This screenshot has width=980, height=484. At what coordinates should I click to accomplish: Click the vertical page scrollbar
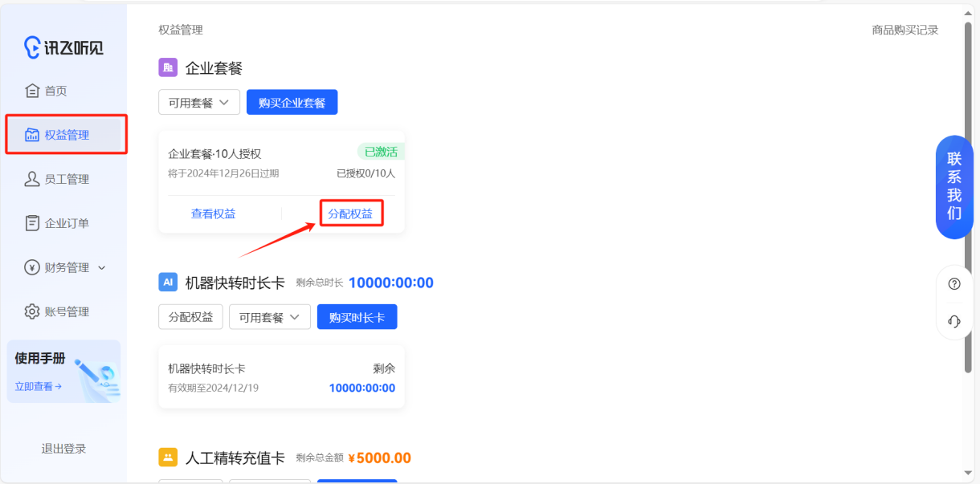pos(967,201)
